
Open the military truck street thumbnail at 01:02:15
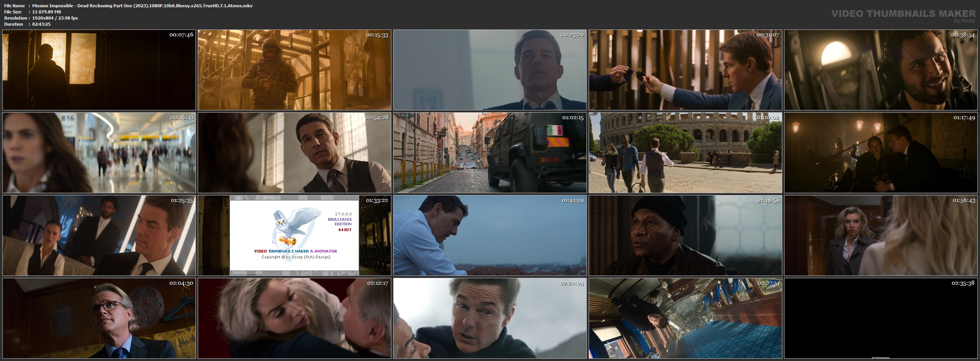(x=490, y=153)
